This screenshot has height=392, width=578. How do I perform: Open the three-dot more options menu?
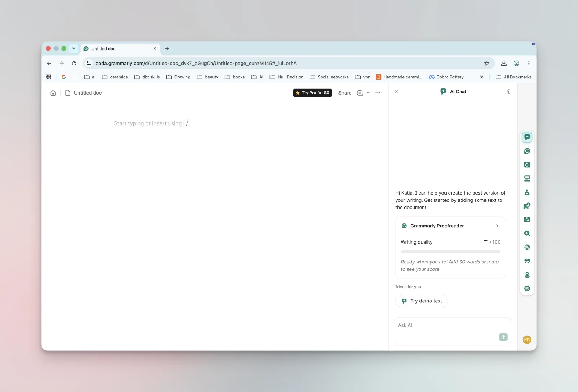pos(378,93)
